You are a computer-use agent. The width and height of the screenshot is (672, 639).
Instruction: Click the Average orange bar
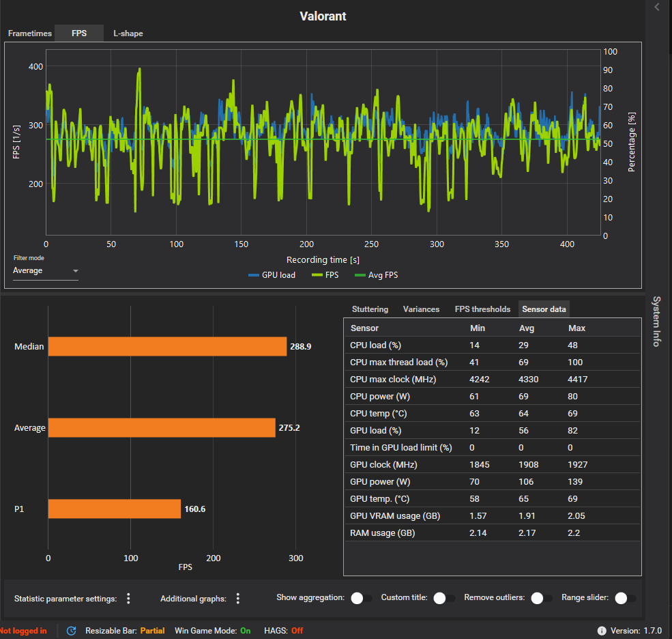(162, 427)
